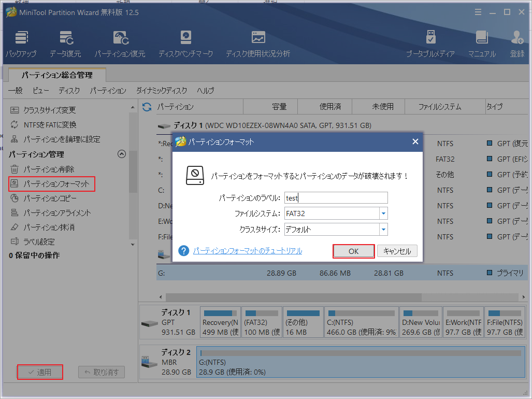The image size is (532, 399).
Task: Select E:Work 97.7 GB block
Action: [x=464, y=322]
